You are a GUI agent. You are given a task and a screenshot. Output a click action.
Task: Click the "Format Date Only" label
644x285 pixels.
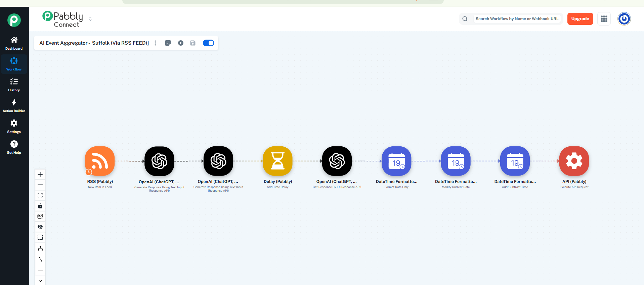pos(396,187)
